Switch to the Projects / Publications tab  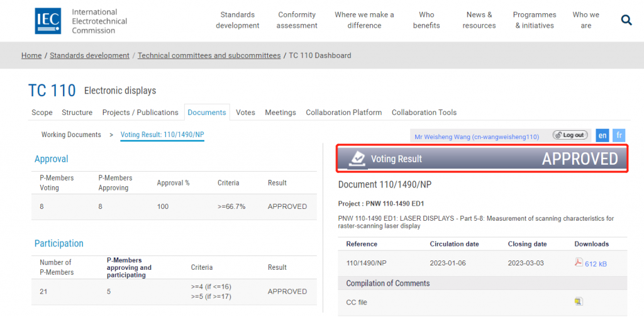pyautogui.click(x=140, y=113)
